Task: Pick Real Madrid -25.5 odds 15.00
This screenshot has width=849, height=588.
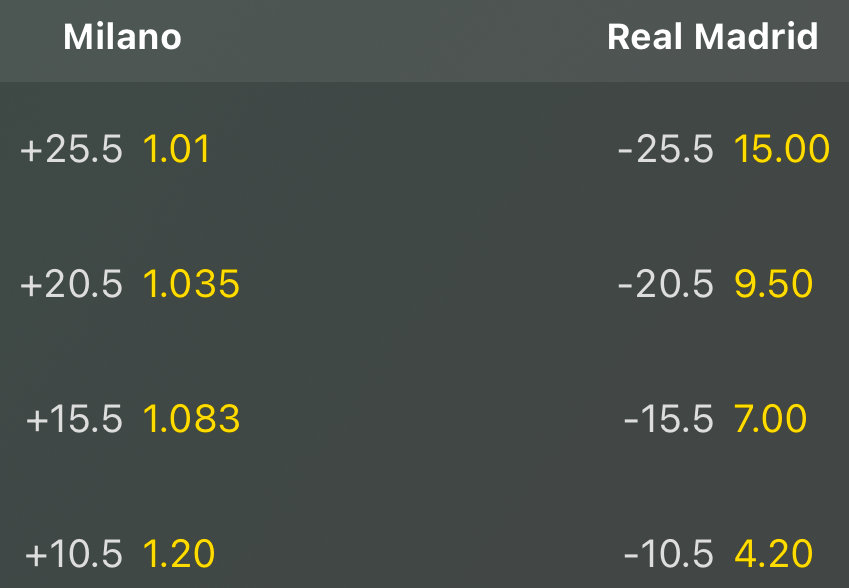Action: pos(781,150)
